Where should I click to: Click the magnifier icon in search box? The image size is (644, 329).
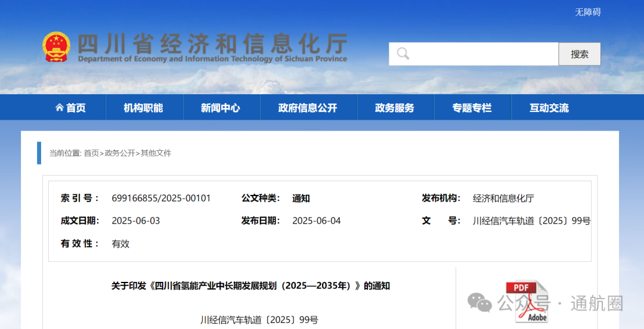click(403, 54)
